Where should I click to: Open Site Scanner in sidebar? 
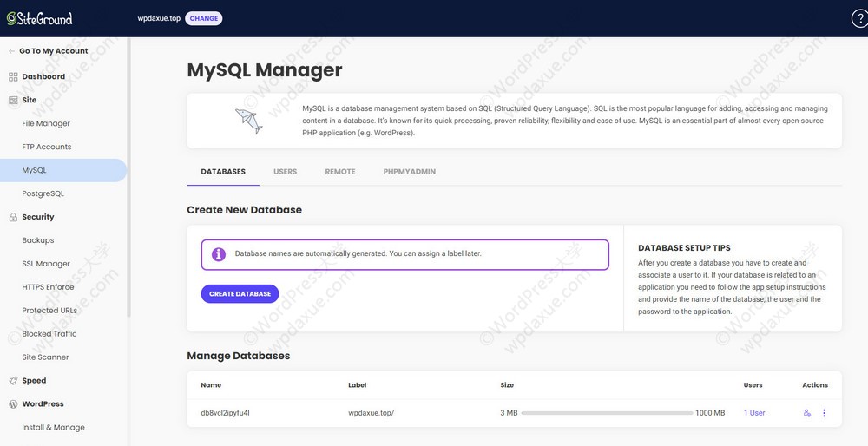coord(45,357)
